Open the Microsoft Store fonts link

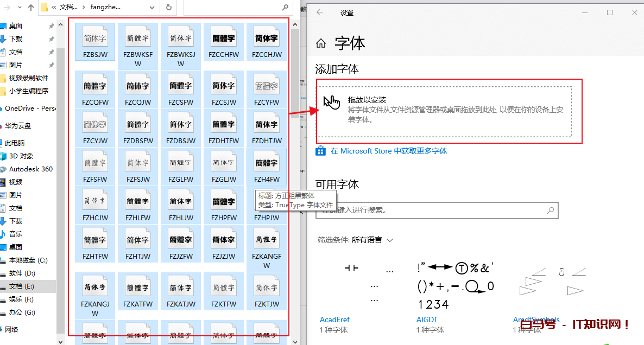click(x=388, y=151)
